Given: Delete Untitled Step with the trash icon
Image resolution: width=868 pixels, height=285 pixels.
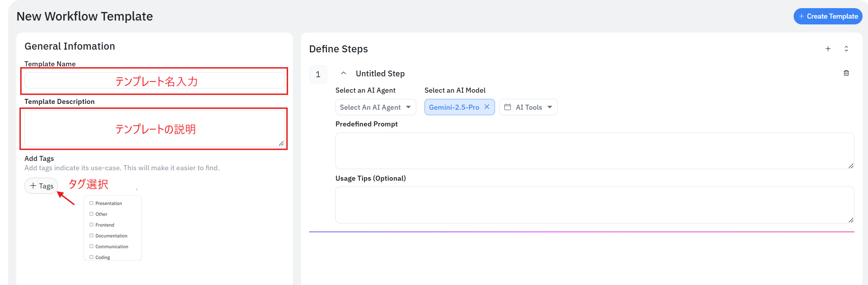Looking at the screenshot, I should pos(846,73).
